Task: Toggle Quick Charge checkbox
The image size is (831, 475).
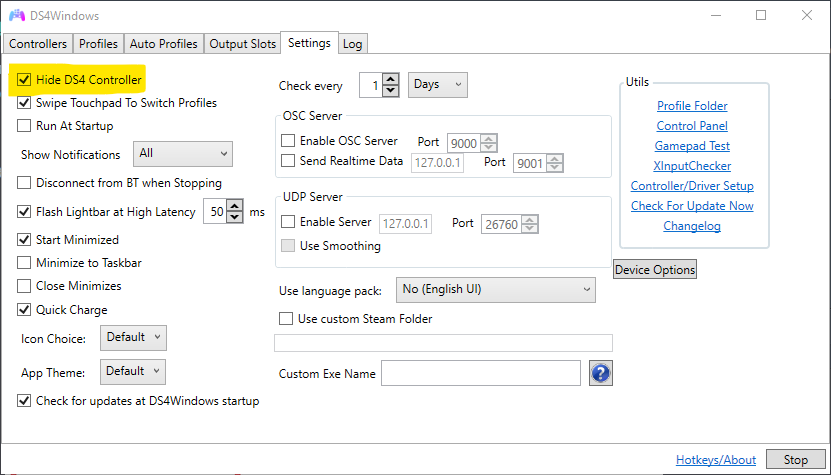Action: [x=24, y=310]
